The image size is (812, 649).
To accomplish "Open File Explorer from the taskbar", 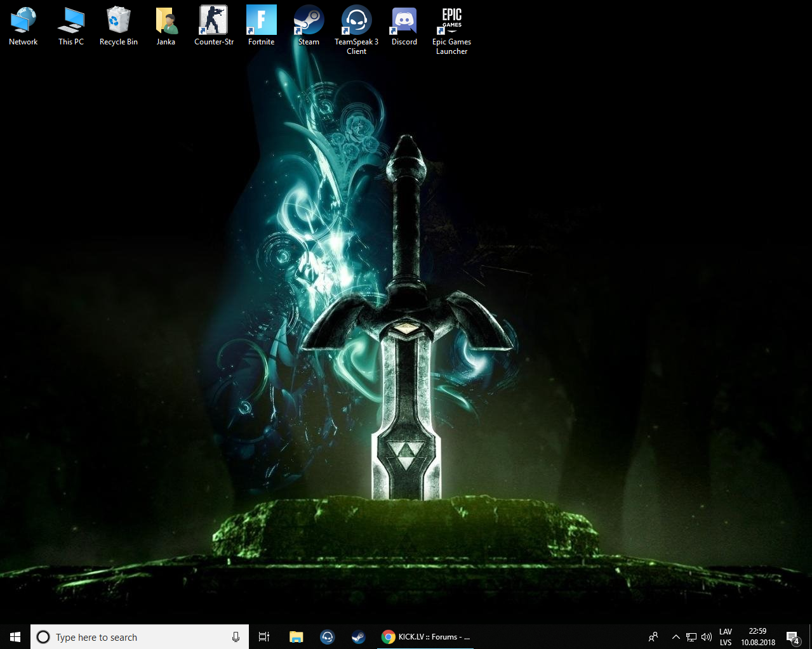I will (x=296, y=637).
